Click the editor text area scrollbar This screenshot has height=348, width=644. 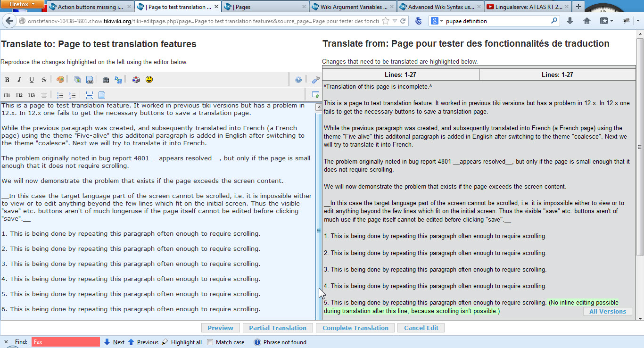(x=318, y=212)
